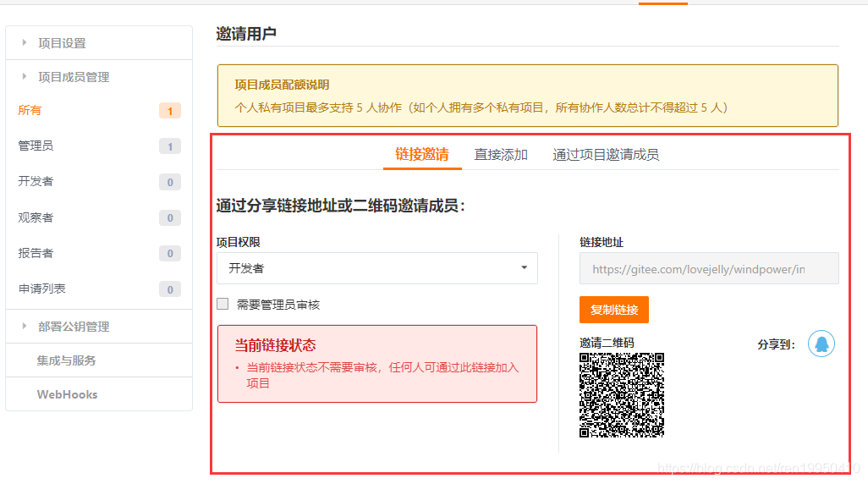Open WebHooks in the sidebar

pyautogui.click(x=67, y=394)
